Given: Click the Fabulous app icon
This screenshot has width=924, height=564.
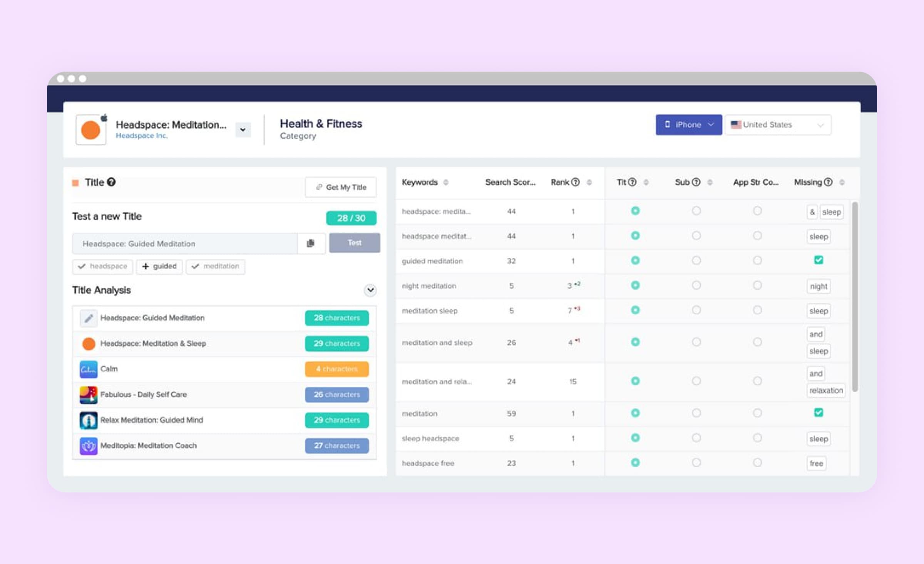Looking at the screenshot, I should pyautogui.click(x=89, y=395).
